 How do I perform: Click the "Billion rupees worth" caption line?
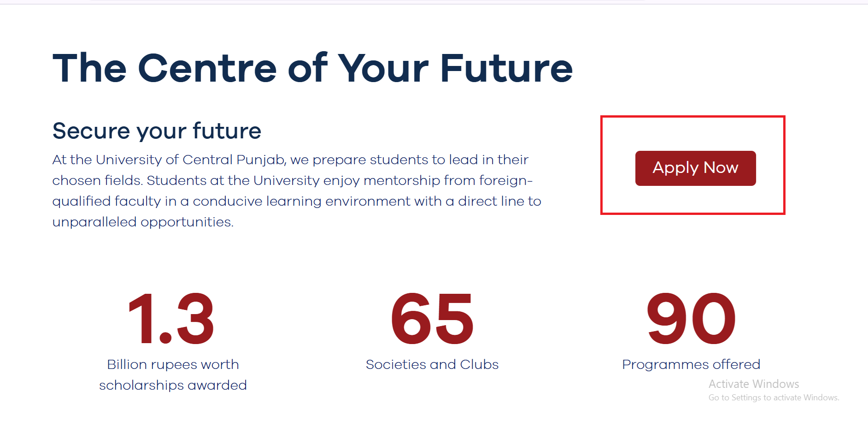(173, 364)
